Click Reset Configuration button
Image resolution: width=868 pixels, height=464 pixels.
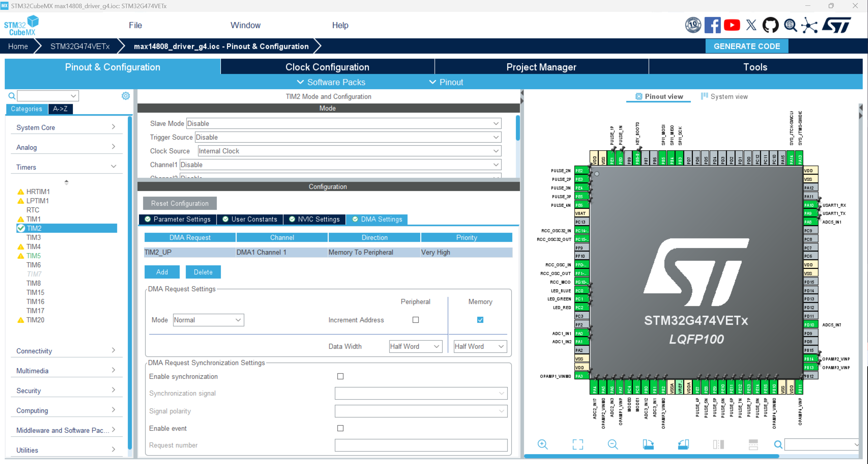[179, 203]
